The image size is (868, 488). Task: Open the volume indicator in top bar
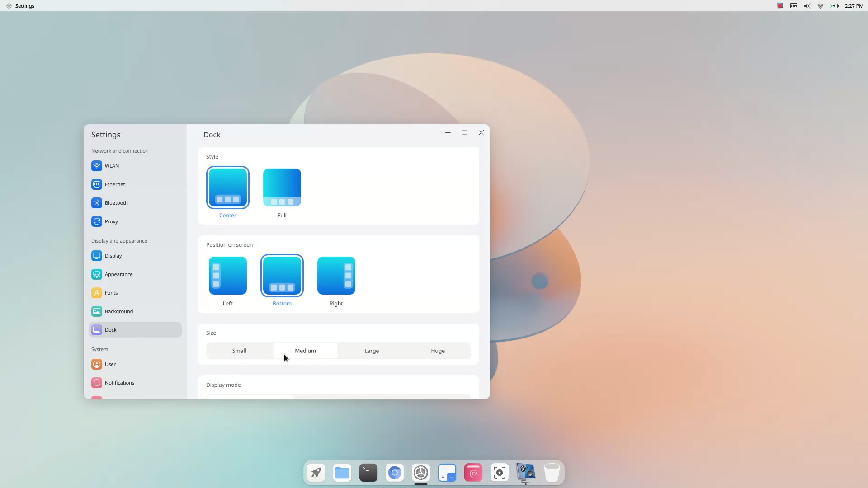pos(807,6)
